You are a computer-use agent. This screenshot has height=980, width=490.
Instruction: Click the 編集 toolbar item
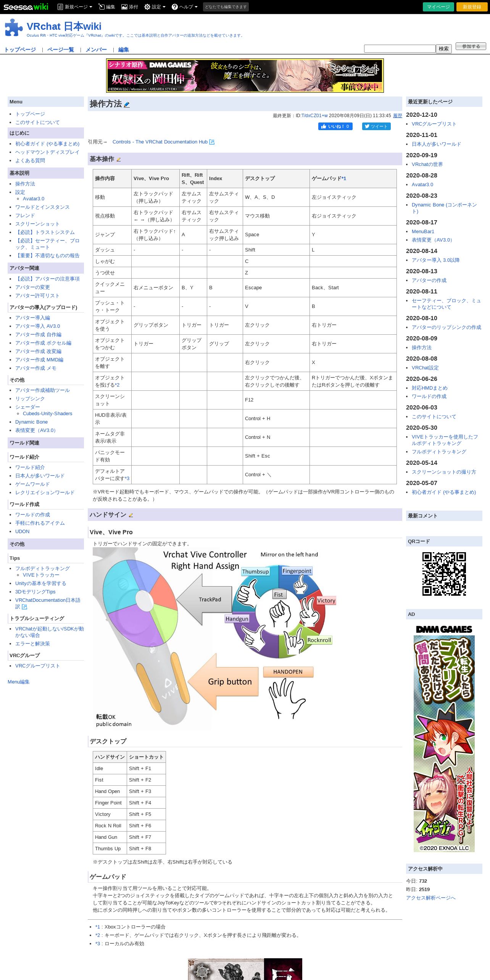tap(106, 7)
